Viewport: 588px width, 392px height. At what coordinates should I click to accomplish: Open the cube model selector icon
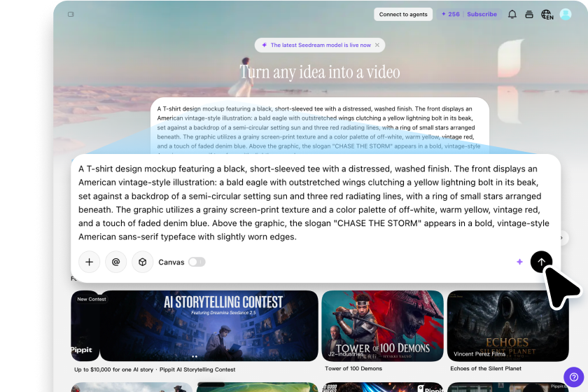click(x=143, y=262)
